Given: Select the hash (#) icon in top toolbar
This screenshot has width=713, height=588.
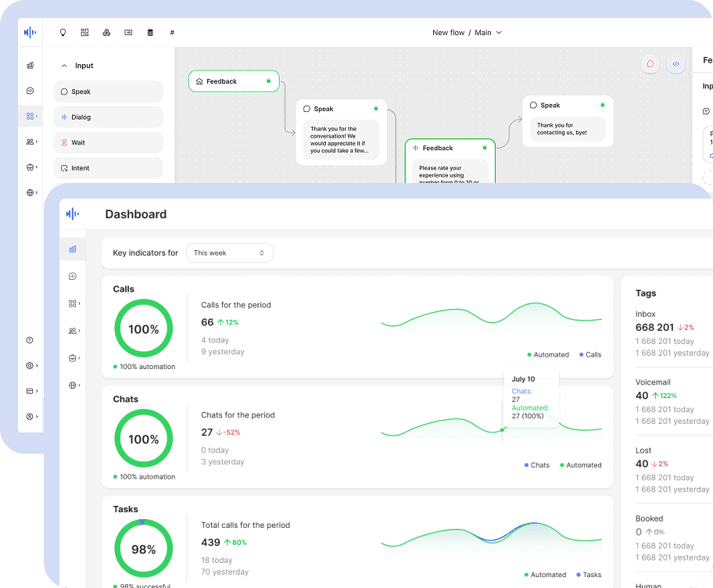Looking at the screenshot, I should click(x=172, y=32).
